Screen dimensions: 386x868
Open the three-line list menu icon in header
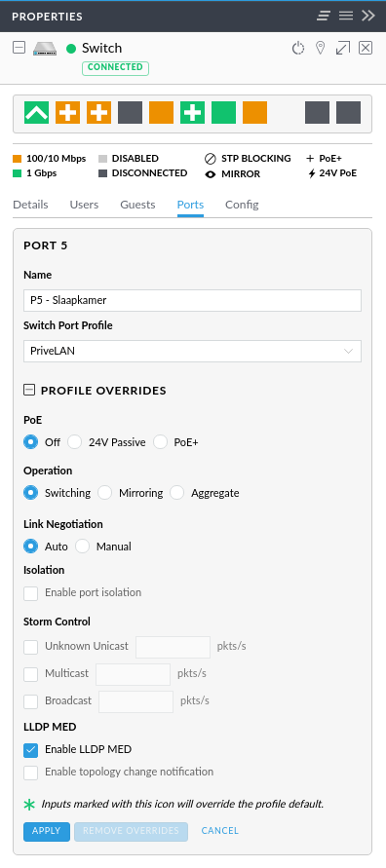[x=346, y=16]
